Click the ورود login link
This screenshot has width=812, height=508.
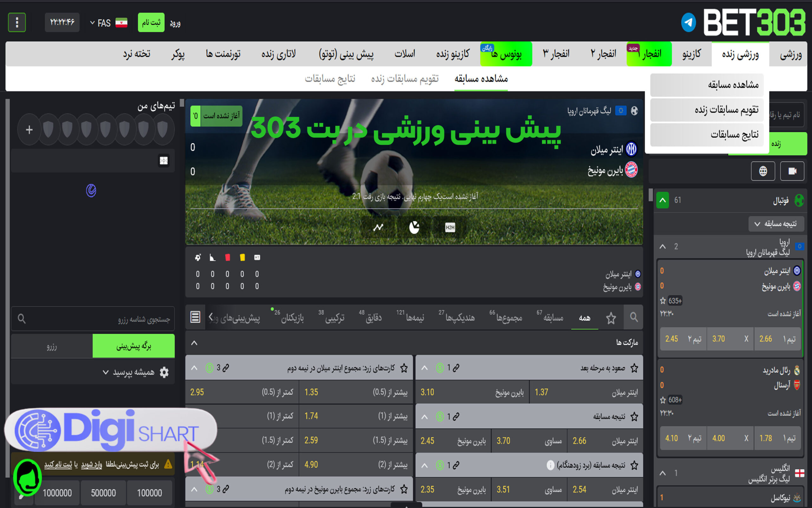coord(175,23)
